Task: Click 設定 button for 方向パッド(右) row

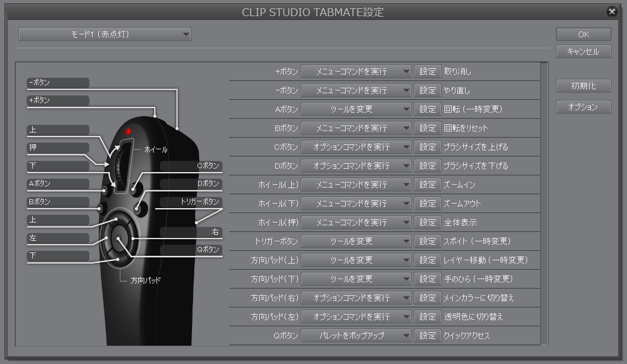Action: (427, 298)
